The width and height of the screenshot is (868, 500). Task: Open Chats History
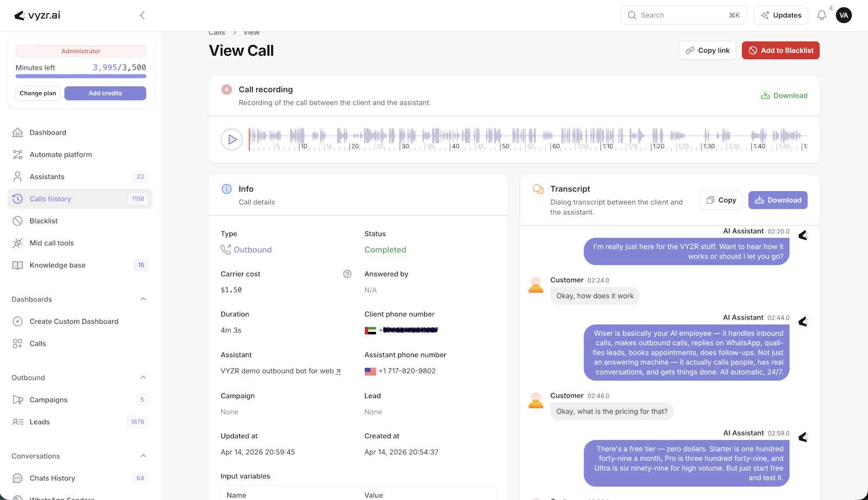[80, 478]
